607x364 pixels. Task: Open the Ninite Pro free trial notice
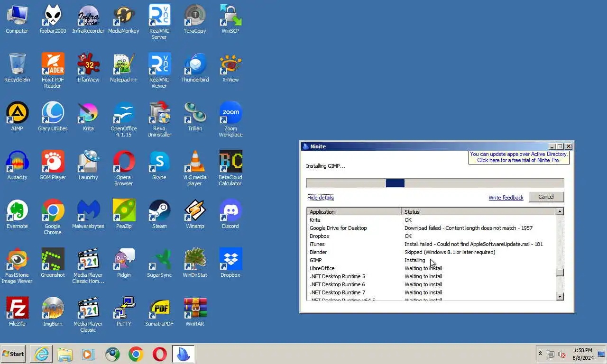pyautogui.click(x=519, y=157)
